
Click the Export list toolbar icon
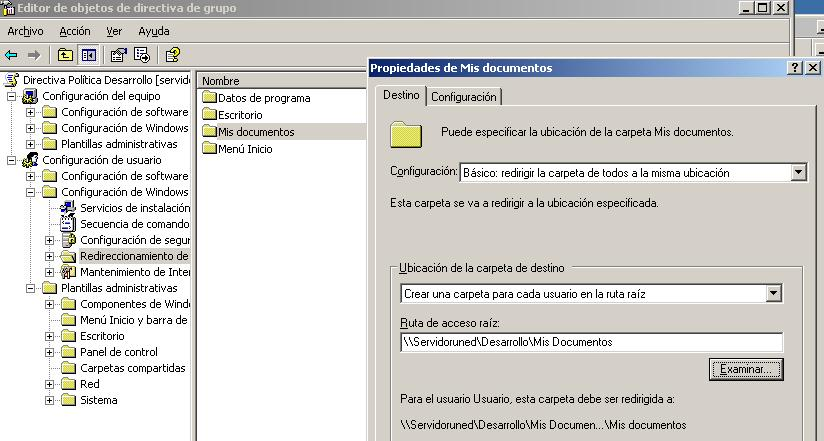coord(142,55)
